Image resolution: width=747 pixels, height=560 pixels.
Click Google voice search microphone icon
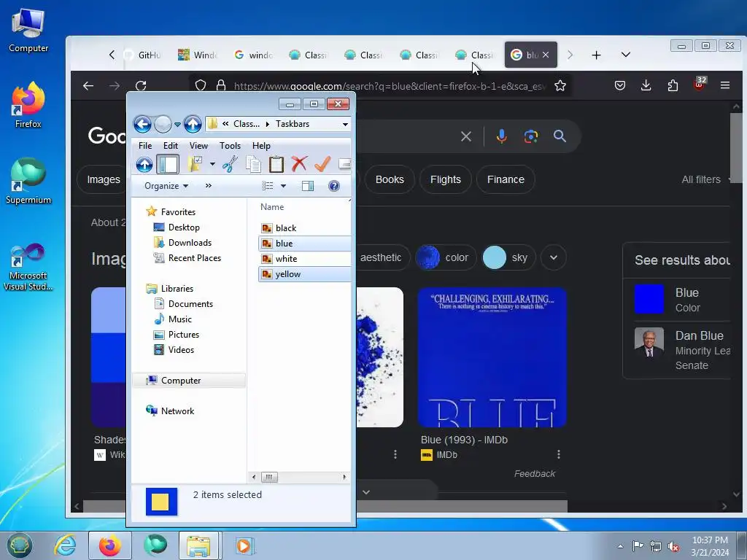click(501, 136)
